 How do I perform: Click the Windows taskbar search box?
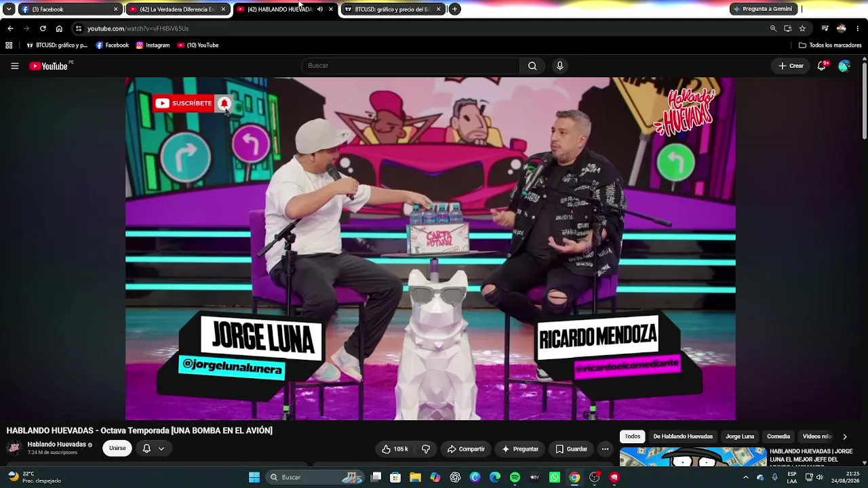316,477
